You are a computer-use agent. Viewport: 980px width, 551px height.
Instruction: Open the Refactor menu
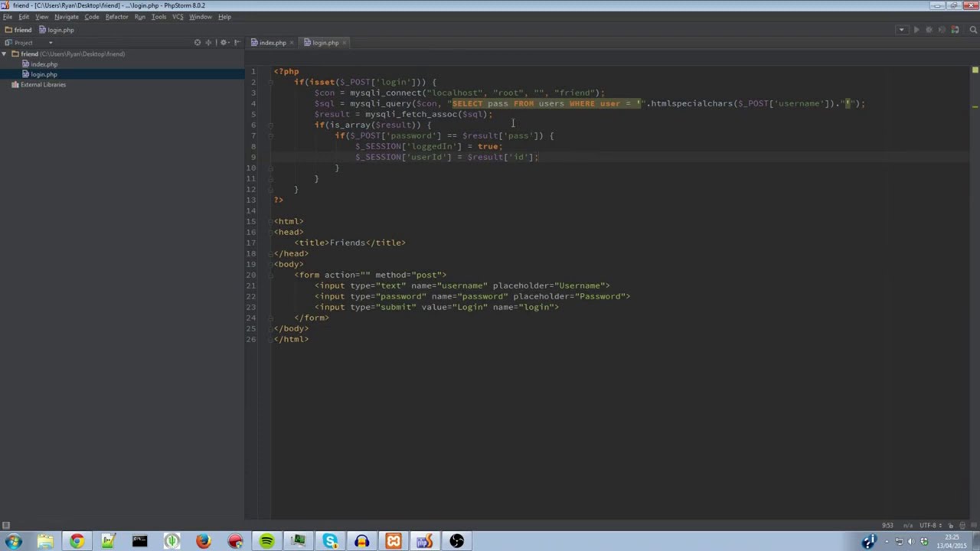[x=116, y=17]
